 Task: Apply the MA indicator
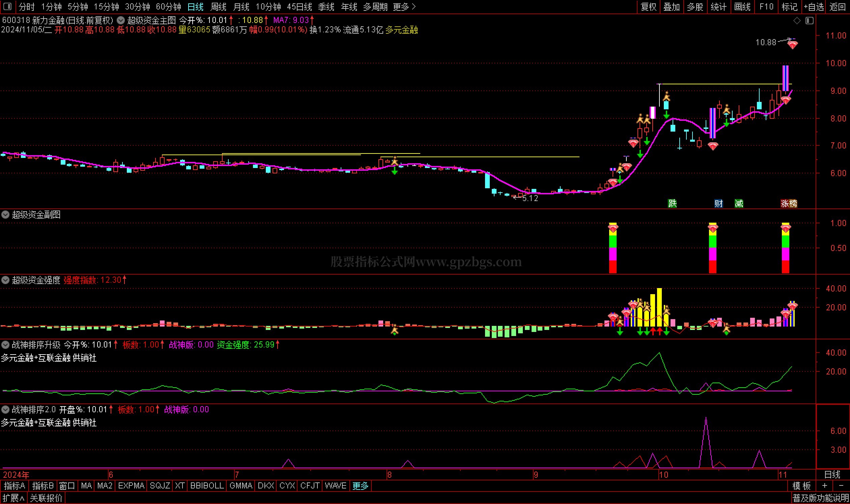point(86,486)
